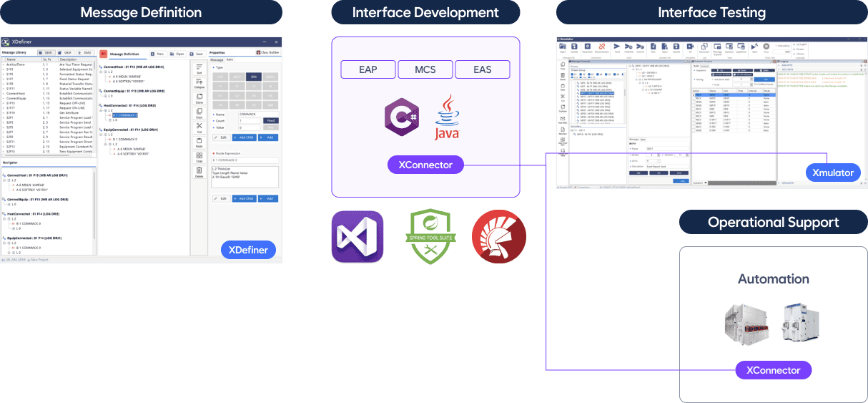
Task: Click the Save button in XDefiner toolbar
Action: pyautogui.click(x=196, y=54)
